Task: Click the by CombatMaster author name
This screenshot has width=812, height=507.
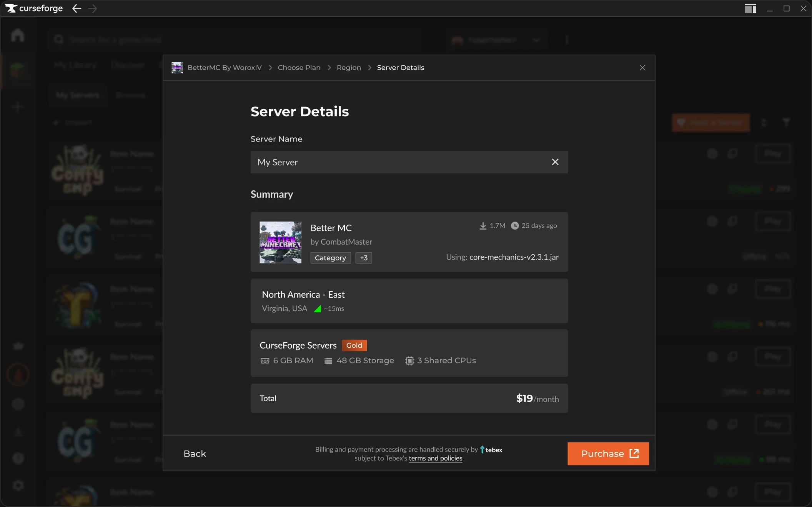Action: coord(341,242)
